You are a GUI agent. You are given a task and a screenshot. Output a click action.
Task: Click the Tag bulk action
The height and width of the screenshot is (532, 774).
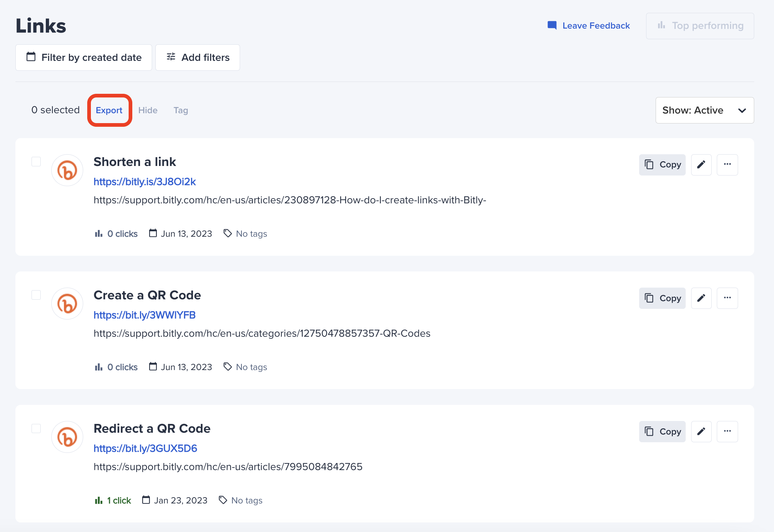181,110
